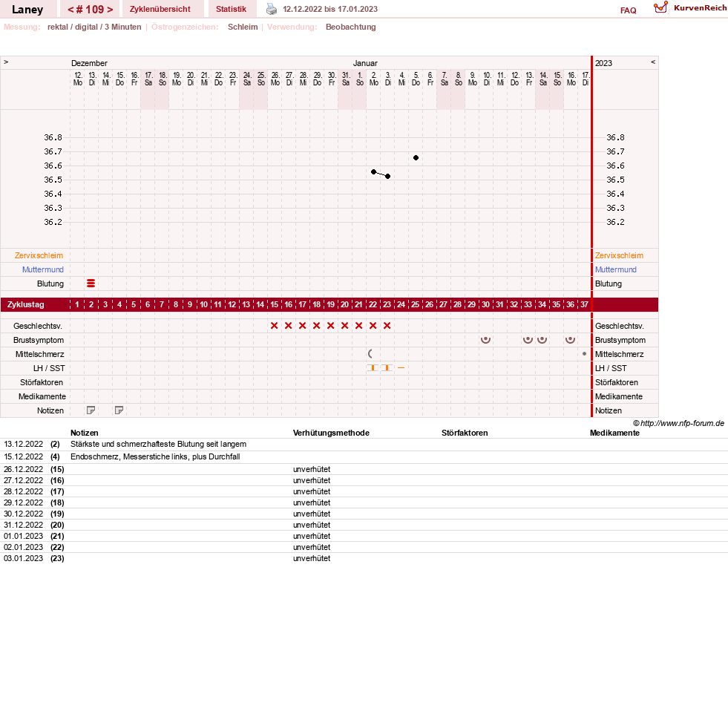Image resolution: width=728 pixels, height=714 pixels.
Task: Click the 'Beobachtung' usage value
Action: [350, 27]
